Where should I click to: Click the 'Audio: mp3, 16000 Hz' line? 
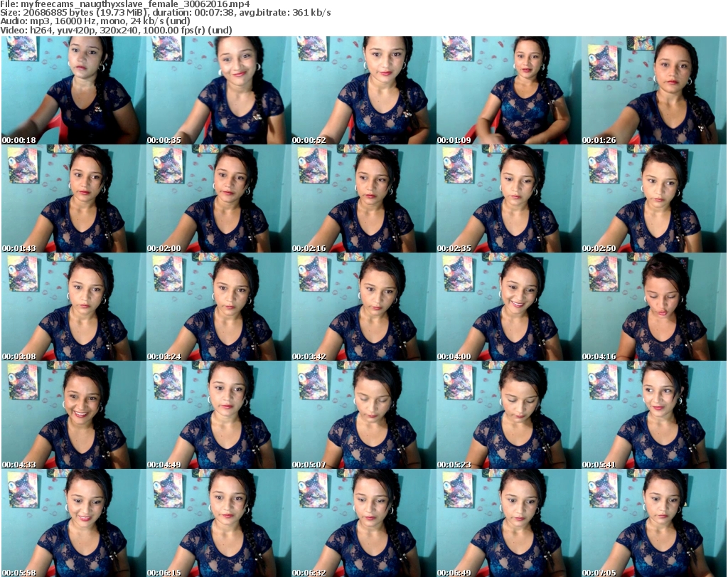pos(95,21)
